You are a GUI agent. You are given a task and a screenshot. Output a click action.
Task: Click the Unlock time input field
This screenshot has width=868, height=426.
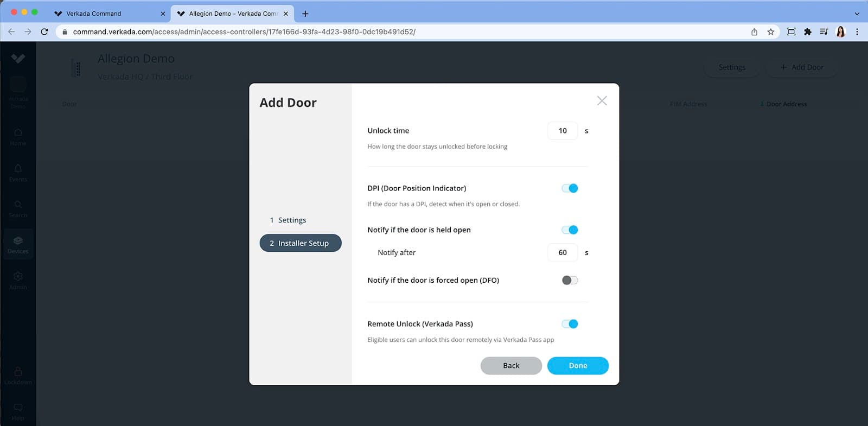click(x=563, y=131)
